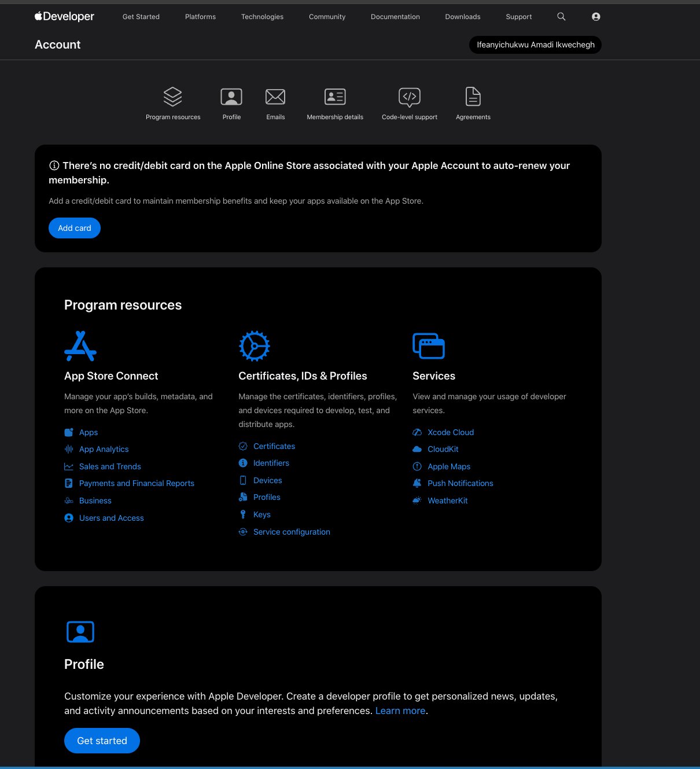The height and width of the screenshot is (769, 700).
Task: Click the App Store Connect logo icon
Action: tap(80, 346)
